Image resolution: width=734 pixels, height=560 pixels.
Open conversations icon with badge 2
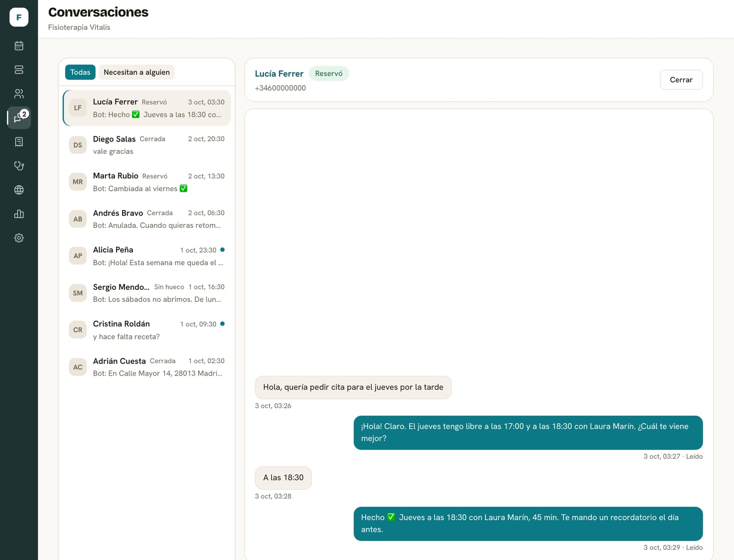19,118
